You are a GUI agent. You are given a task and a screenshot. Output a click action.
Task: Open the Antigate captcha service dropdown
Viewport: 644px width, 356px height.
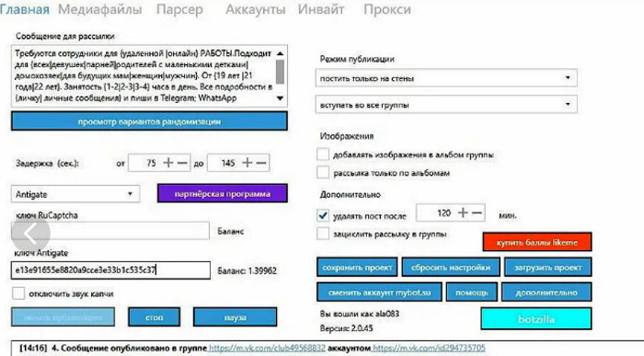[76, 194]
